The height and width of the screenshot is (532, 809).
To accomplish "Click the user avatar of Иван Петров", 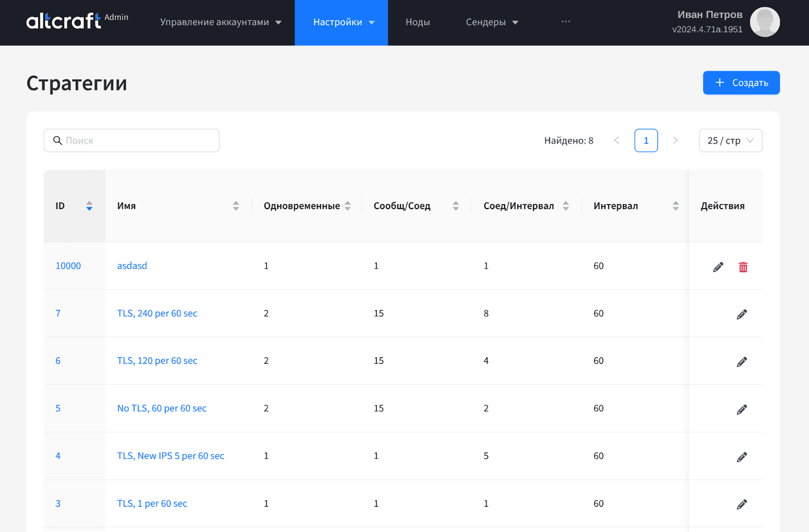I will click(x=764, y=22).
